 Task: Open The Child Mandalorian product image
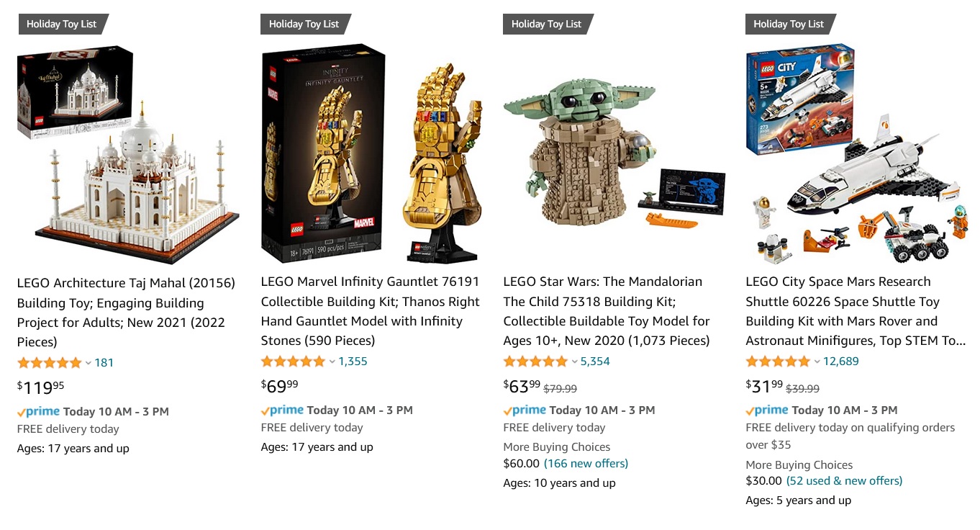(614, 153)
